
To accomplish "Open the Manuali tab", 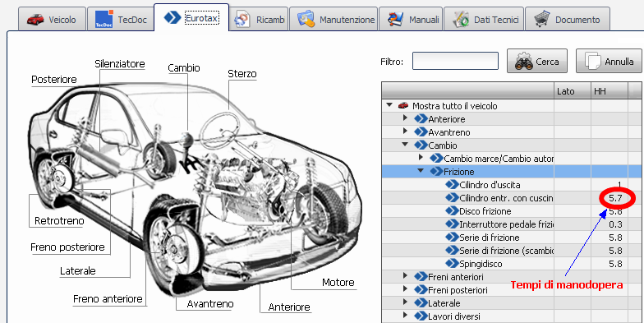I will pyautogui.click(x=411, y=19).
